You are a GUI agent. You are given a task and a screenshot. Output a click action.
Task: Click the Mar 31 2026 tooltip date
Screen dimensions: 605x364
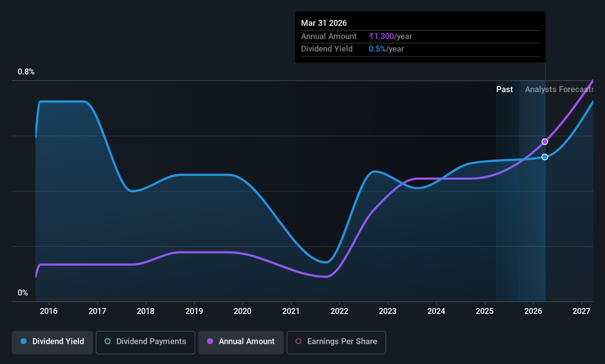(x=324, y=23)
